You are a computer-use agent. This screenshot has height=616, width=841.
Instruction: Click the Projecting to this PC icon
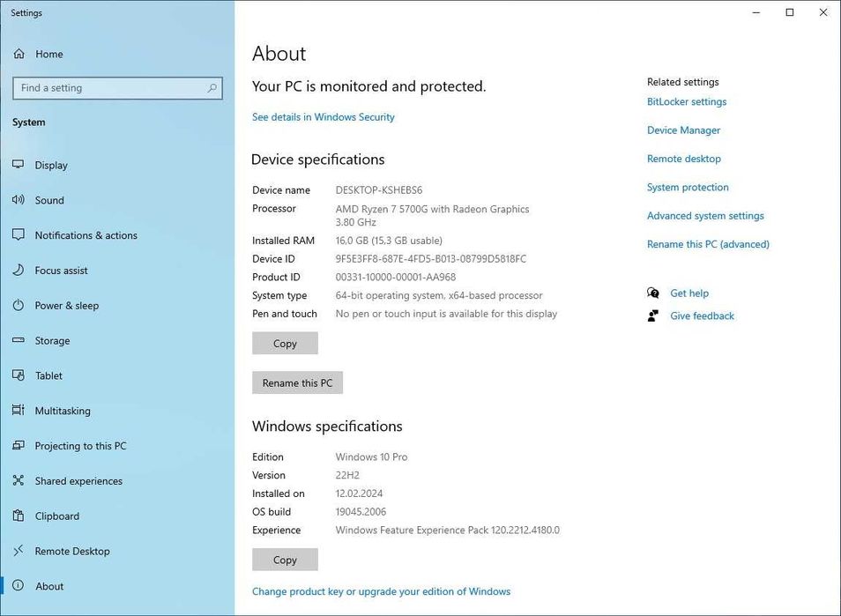[19, 445]
